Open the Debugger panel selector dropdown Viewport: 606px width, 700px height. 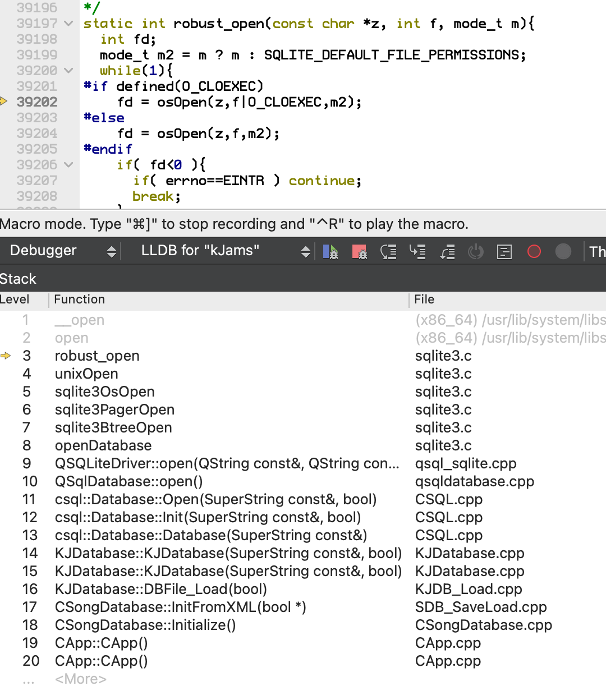(x=63, y=251)
